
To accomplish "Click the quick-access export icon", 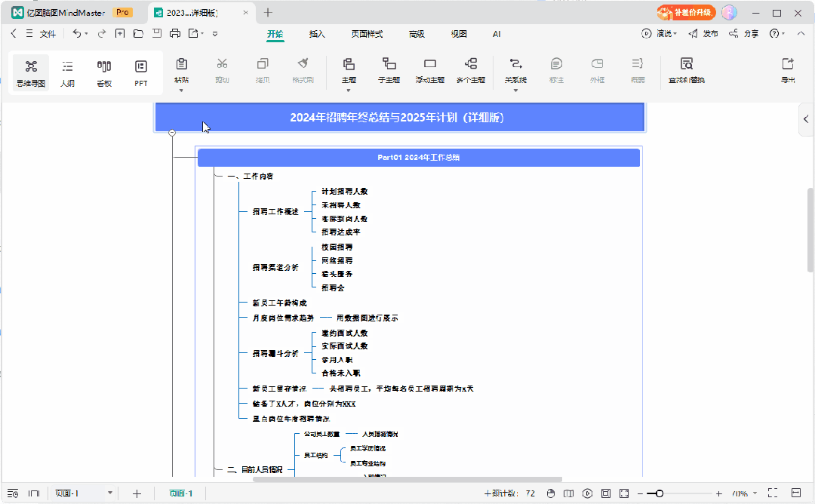I will tap(193, 34).
